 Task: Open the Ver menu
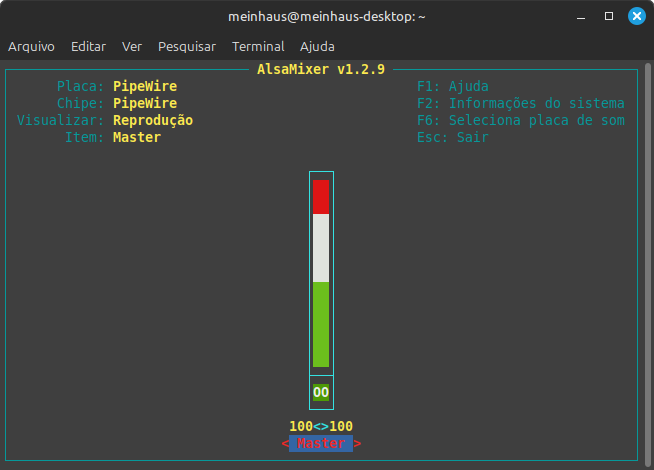click(132, 46)
